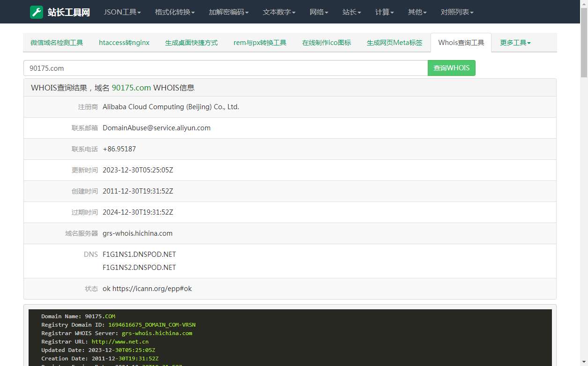The width and height of the screenshot is (588, 366).
Task: Switch to 生成网页Meta标签 tab
Action: (394, 43)
